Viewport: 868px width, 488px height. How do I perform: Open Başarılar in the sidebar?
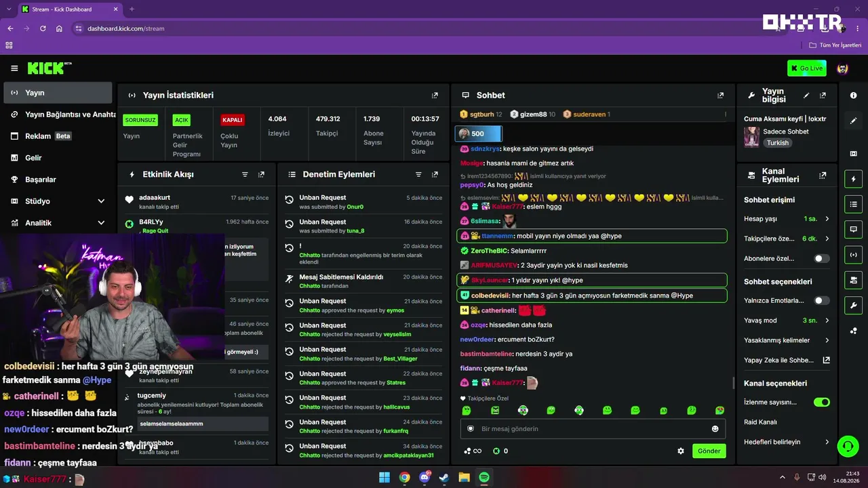point(57,180)
